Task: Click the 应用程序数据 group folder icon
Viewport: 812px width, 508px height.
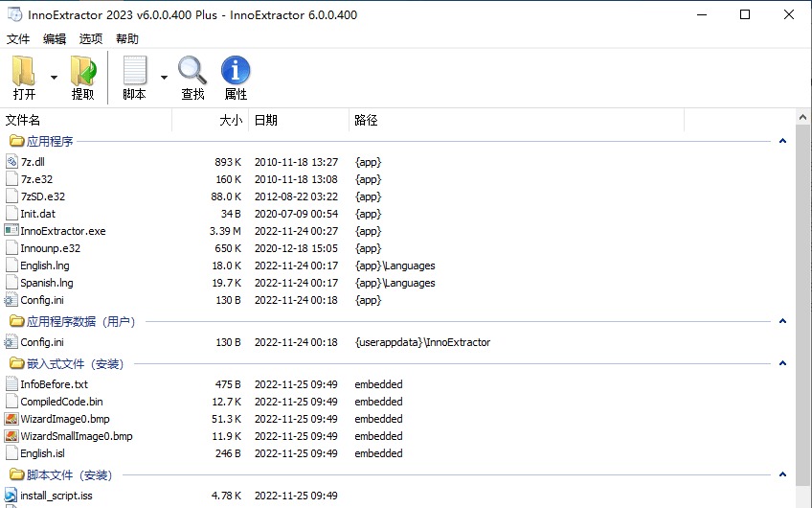Action: pyautogui.click(x=16, y=321)
